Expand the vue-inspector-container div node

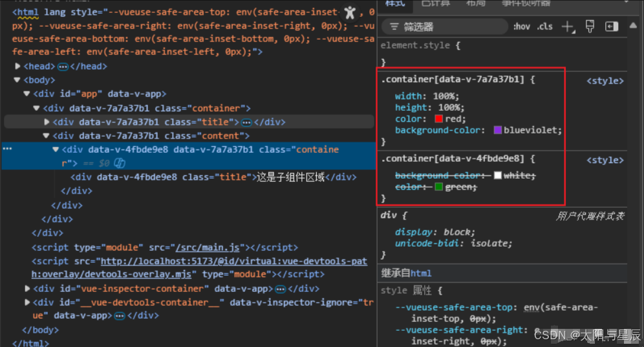click(27, 289)
